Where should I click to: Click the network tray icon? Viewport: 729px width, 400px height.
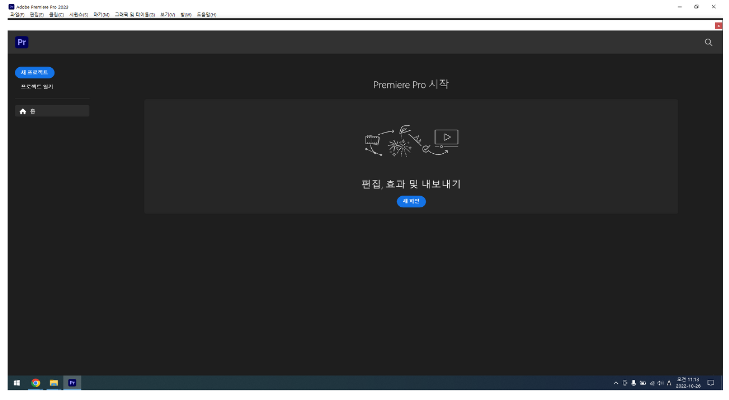pyautogui.click(x=652, y=383)
